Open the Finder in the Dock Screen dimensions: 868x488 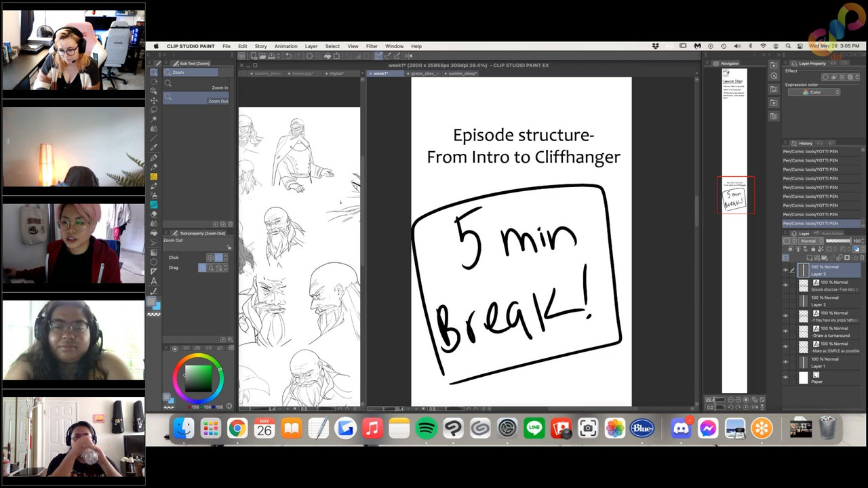(183, 428)
